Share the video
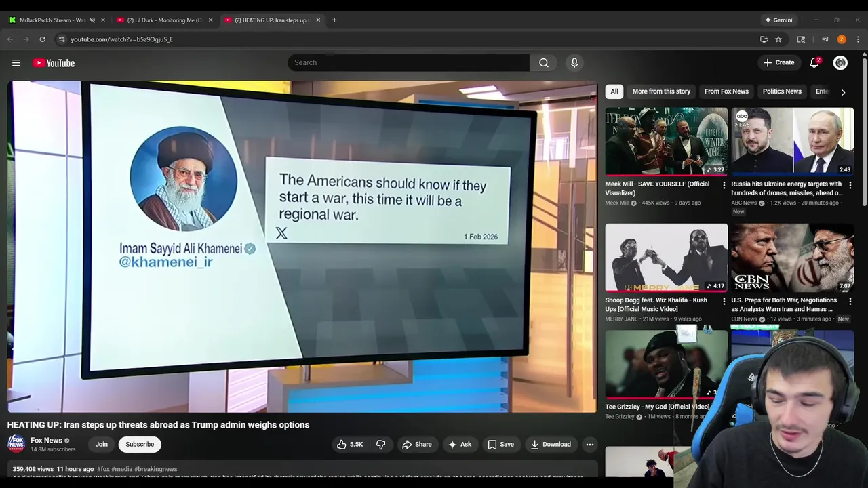Screen dimensions: 868x488 point(416,444)
